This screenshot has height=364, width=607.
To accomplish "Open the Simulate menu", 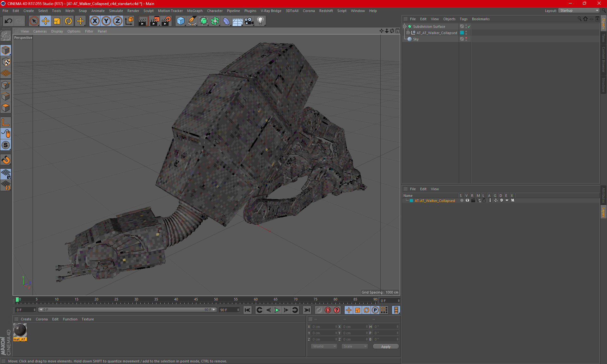I will click(x=116, y=11).
